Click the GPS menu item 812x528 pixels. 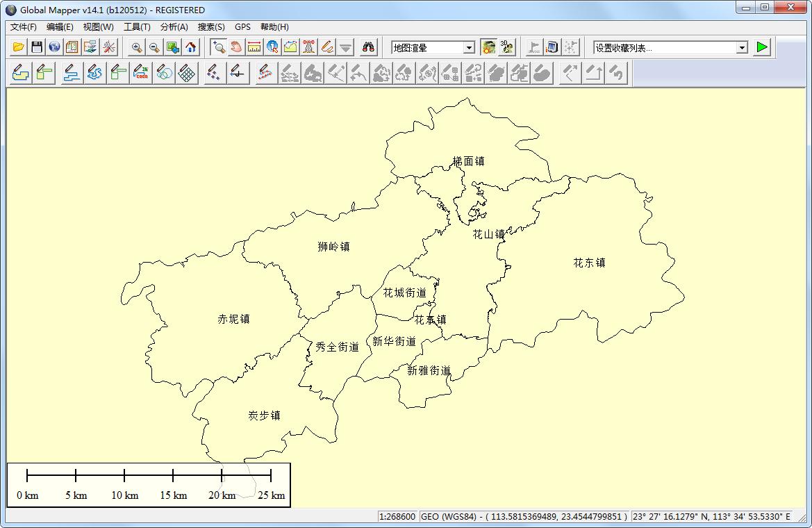click(x=242, y=26)
